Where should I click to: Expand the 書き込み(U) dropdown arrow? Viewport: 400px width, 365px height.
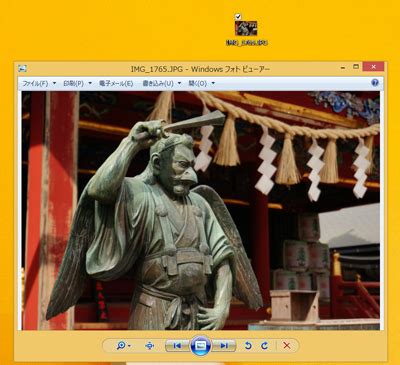coord(179,83)
